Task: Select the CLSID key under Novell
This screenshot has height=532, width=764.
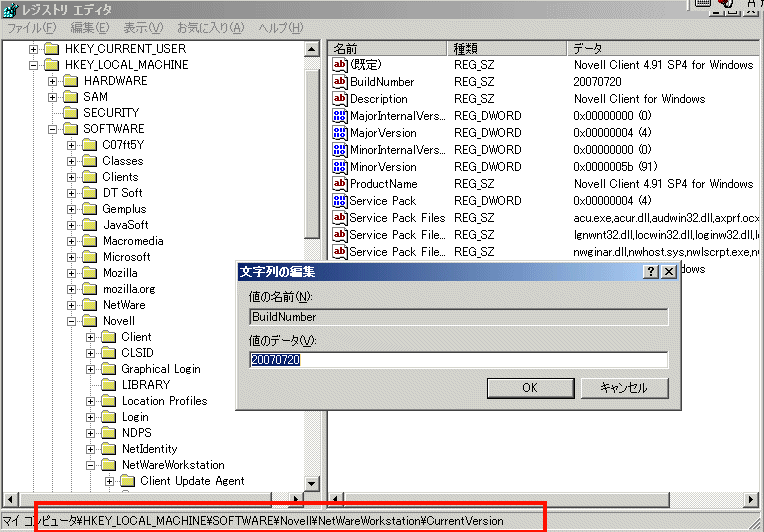Action: (x=137, y=353)
